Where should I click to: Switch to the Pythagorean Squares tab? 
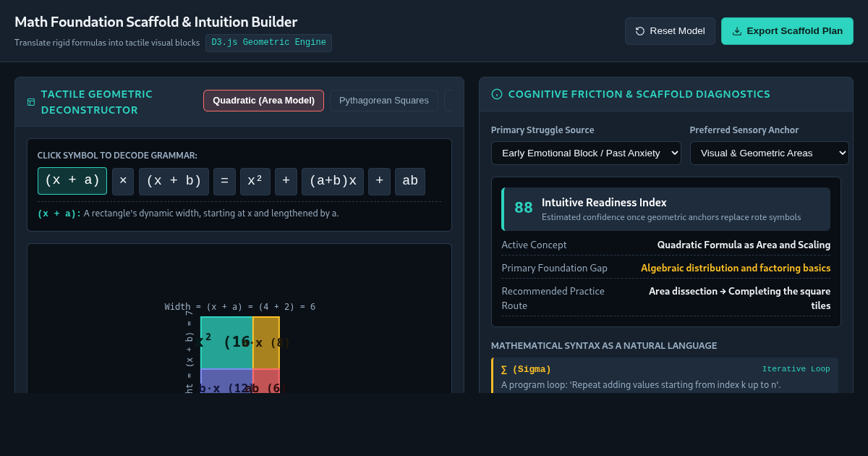384,101
